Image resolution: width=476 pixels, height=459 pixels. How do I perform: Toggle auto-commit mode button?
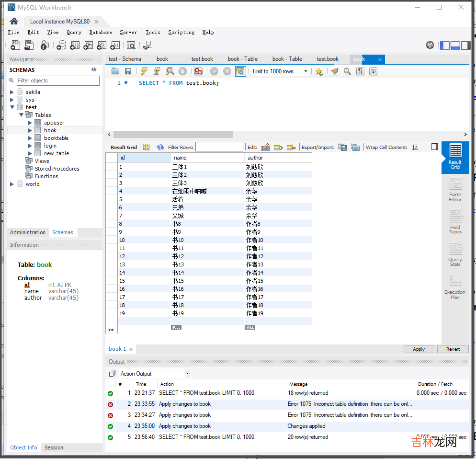(x=240, y=71)
